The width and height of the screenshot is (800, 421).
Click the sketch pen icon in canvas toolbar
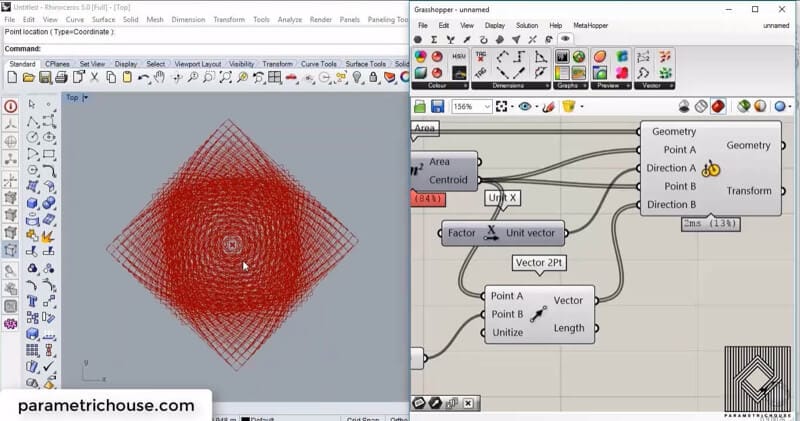point(549,106)
